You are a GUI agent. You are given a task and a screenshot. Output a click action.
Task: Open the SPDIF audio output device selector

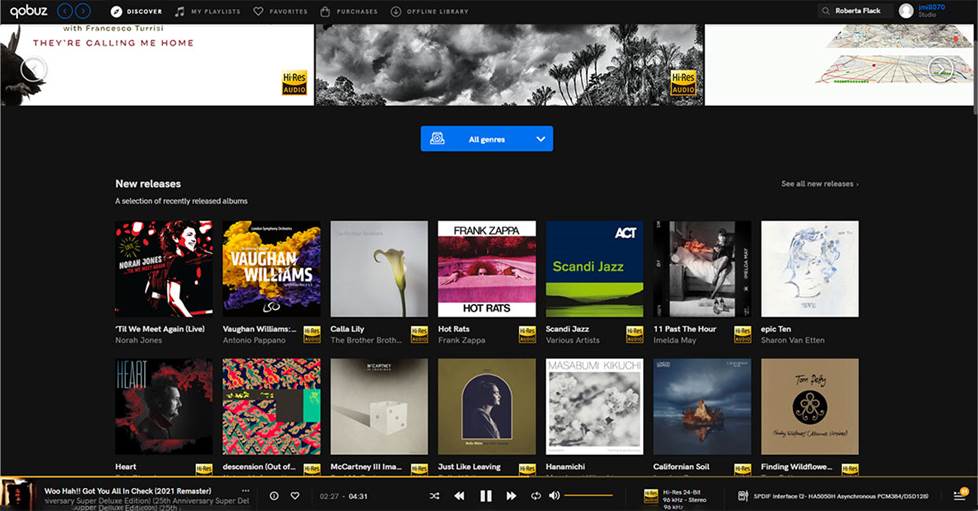click(x=834, y=495)
